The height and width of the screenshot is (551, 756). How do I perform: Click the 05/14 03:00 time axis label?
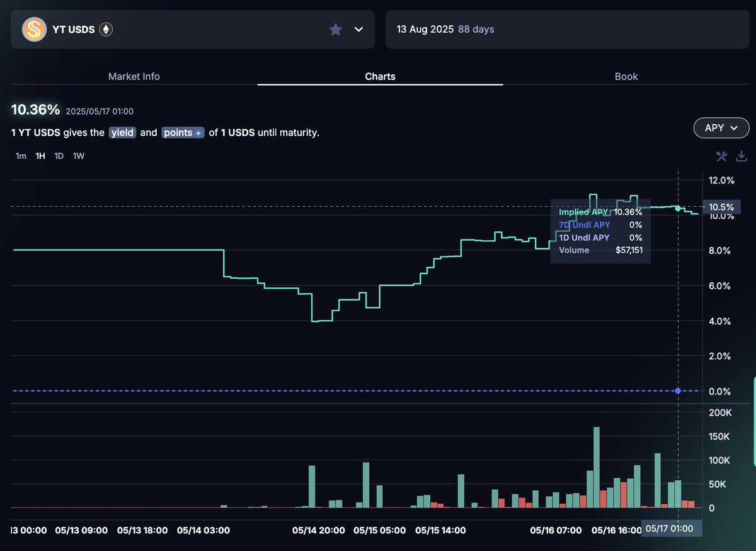tap(203, 530)
